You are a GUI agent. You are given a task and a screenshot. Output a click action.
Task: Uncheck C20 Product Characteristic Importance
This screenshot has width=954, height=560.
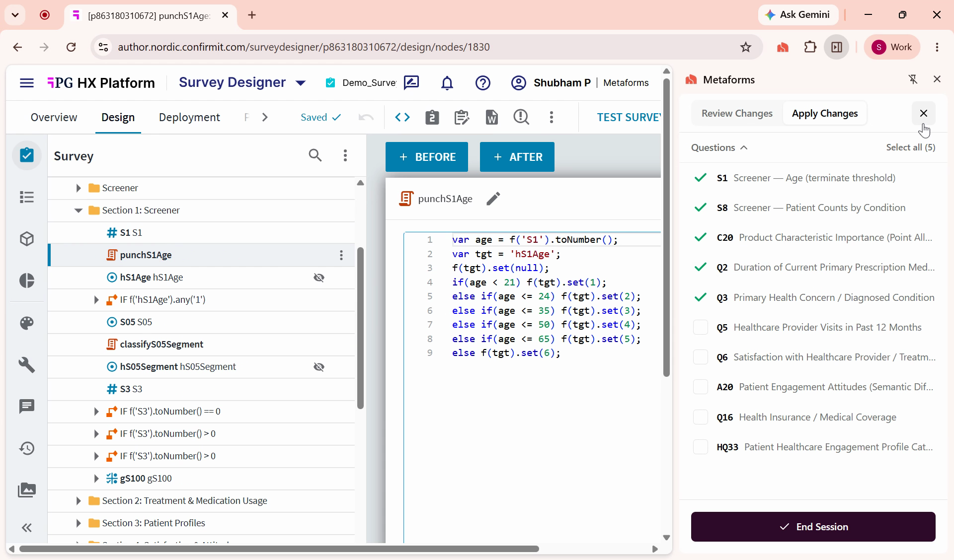701,237
